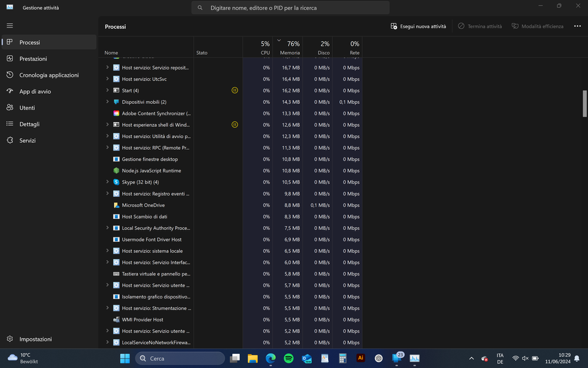Expand the Start (4) process group
This screenshot has width=588, height=368.
tap(107, 90)
